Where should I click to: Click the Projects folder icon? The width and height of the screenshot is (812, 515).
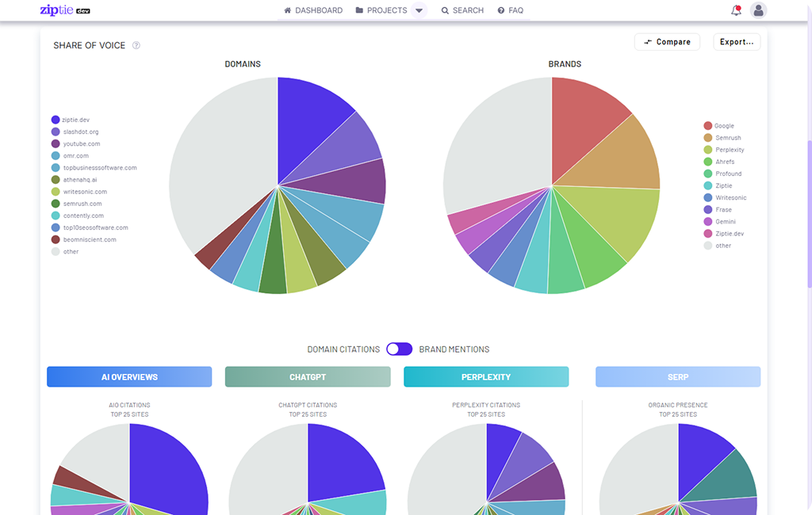coord(359,11)
